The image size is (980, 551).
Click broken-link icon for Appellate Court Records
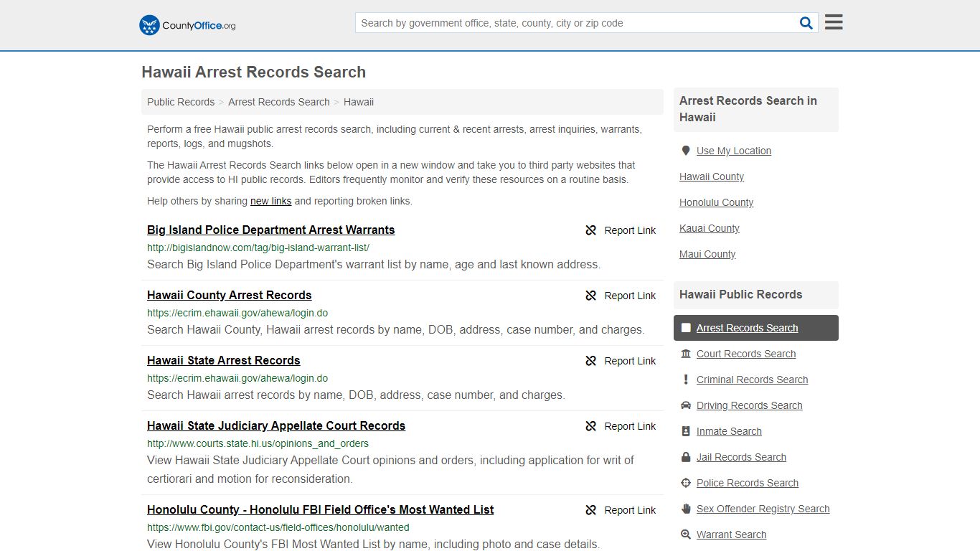pos(591,426)
